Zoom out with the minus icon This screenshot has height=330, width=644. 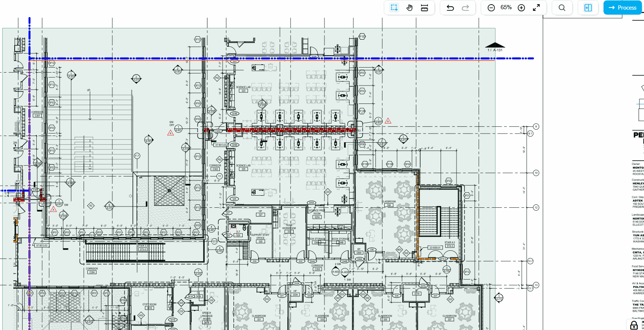pos(491,8)
